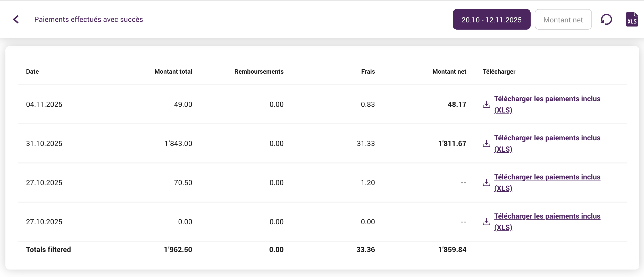Click the Télécharger column header

point(499,72)
